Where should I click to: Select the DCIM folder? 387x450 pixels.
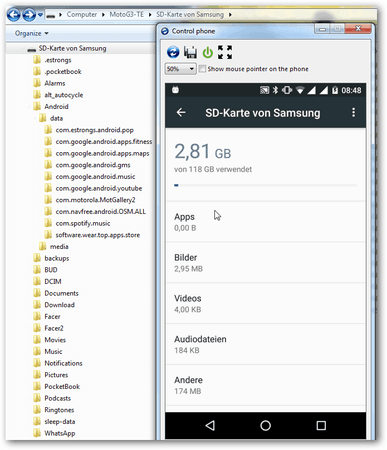tap(53, 282)
